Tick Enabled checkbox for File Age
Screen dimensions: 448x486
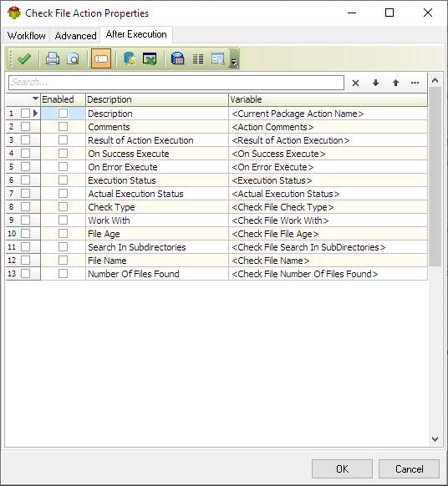(x=63, y=233)
